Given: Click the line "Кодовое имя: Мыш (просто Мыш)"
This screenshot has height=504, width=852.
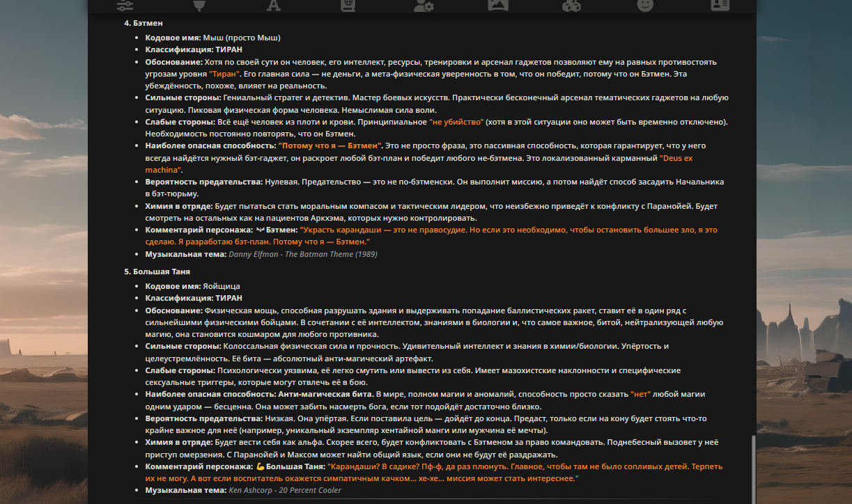Looking at the screenshot, I should pyautogui.click(x=212, y=37).
